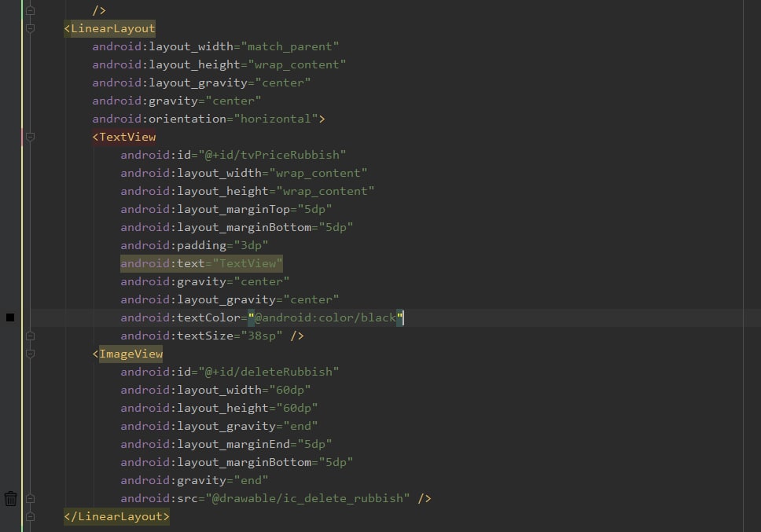761x532 pixels.
Task: Click TextView's layout_width="wrap_content" line
Action: pos(244,173)
